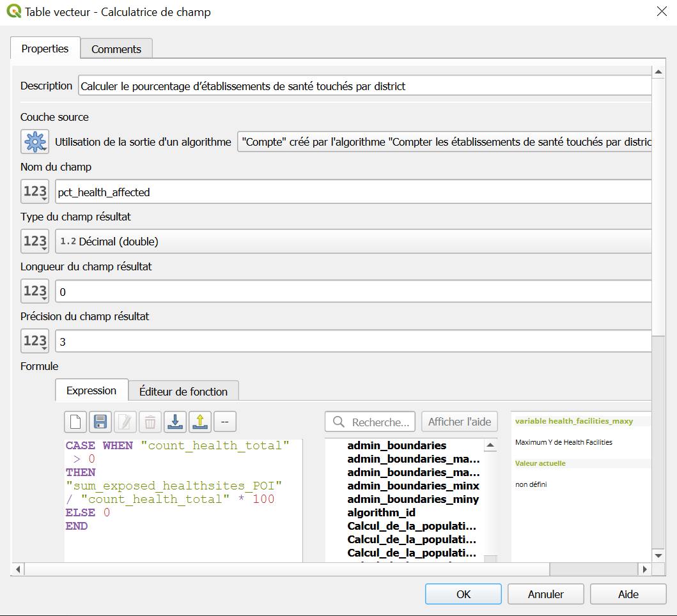Viewport: 677px width, 616px height.
Task: Open the algorithm output source combo box
Action: [x=444, y=142]
